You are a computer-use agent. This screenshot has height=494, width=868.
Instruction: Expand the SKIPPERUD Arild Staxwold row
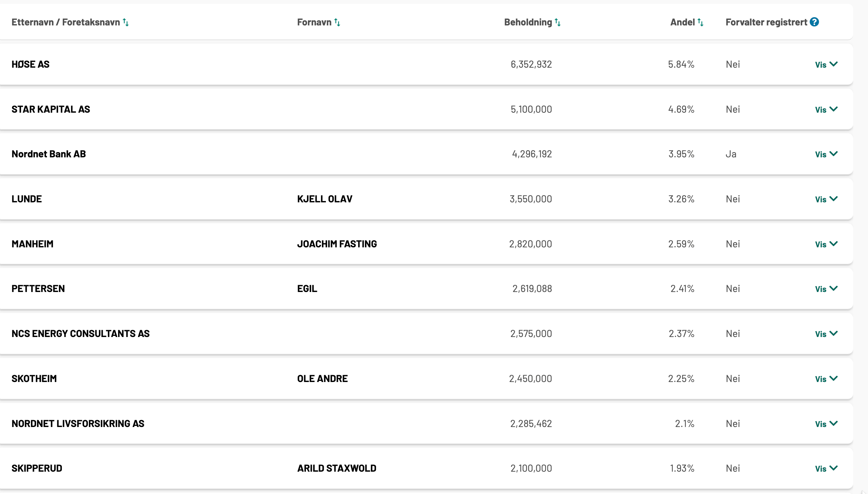pyautogui.click(x=826, y=469)
